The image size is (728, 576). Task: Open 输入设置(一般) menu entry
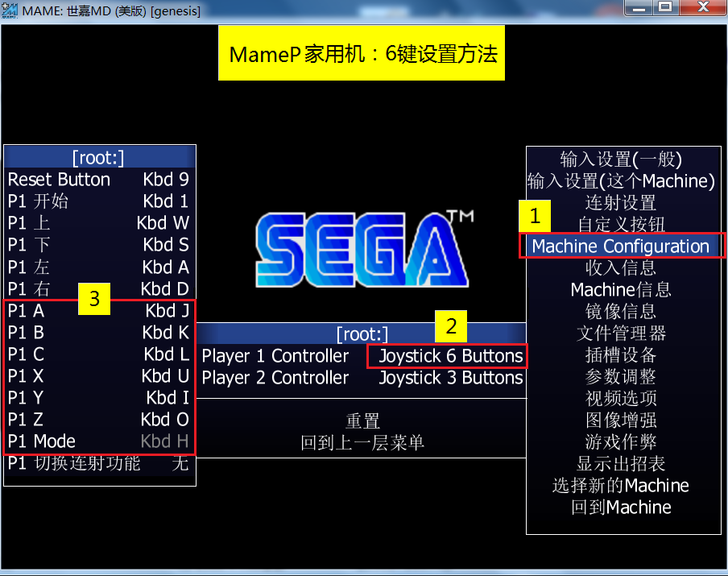[621, 160]
